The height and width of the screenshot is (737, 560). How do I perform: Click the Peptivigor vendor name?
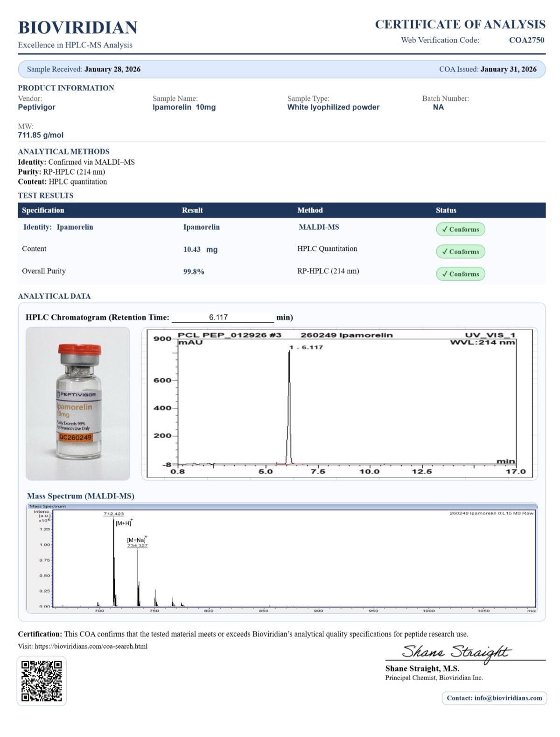click(x=36, y=107)
